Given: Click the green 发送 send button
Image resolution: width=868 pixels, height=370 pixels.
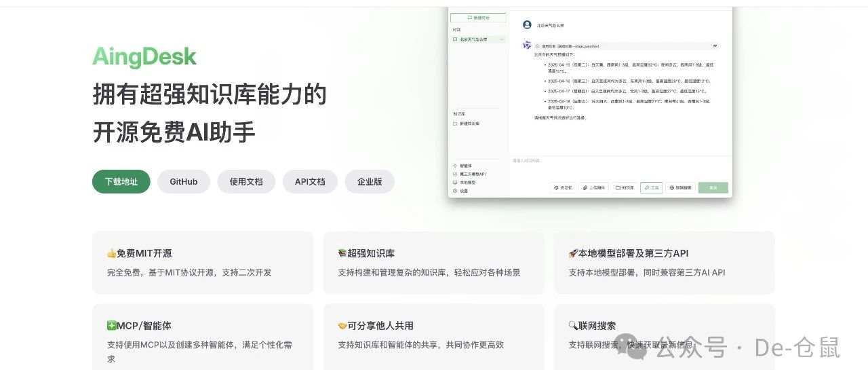Looking at the screenshot, I should pyautogui.click(x=713, y=187).
